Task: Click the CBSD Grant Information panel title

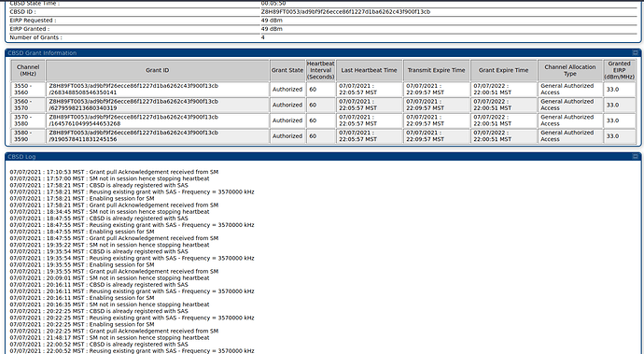Action: [42, 53]
